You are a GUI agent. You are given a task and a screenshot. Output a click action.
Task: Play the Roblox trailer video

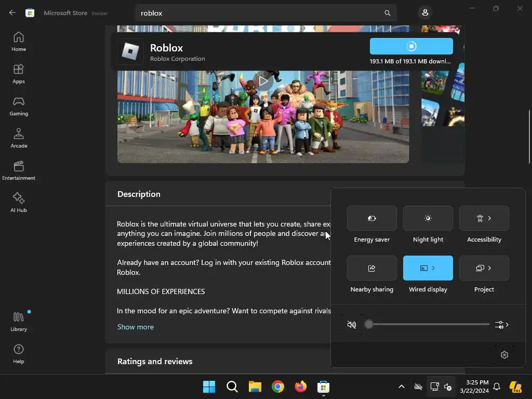pyautogui.click(x=263, y=81)
